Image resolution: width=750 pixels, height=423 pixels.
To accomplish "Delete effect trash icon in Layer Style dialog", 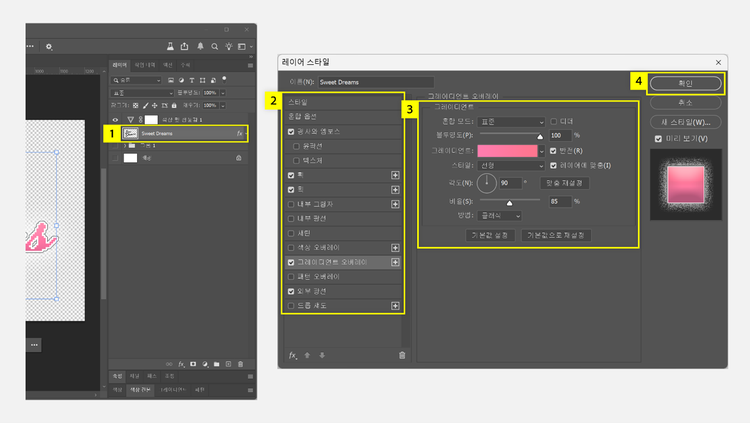I will (x=402, y=355).
